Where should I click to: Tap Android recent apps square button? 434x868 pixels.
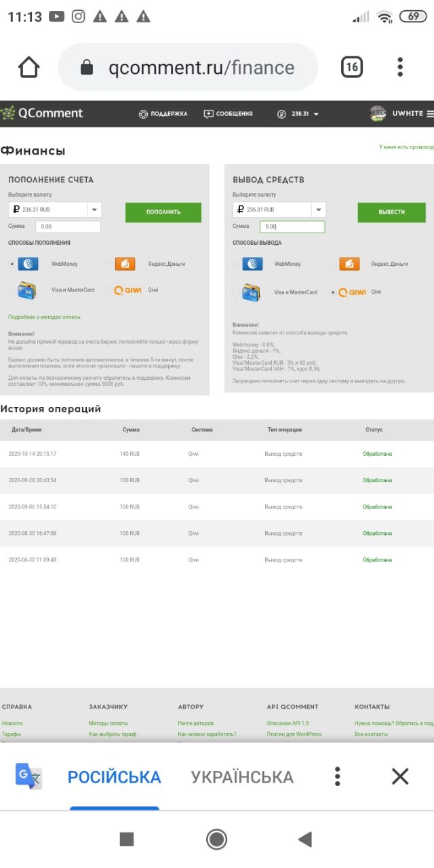coord(127,840)
